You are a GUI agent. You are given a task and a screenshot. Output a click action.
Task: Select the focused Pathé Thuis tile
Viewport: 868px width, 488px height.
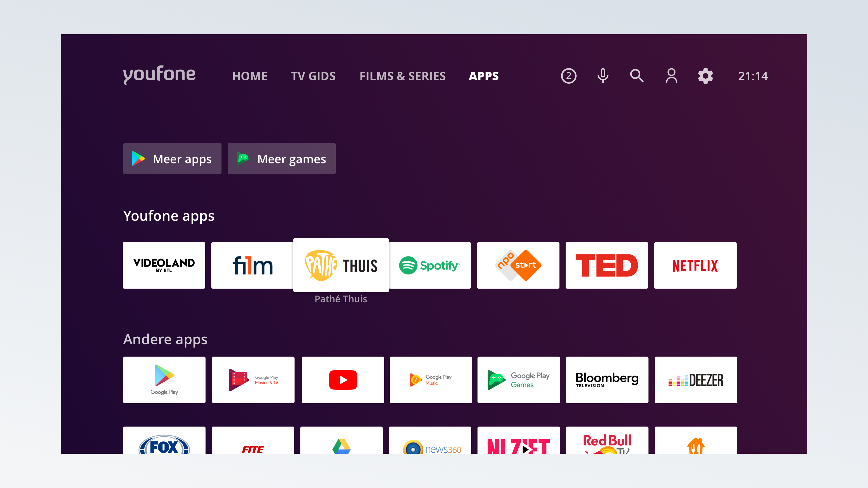341,265
